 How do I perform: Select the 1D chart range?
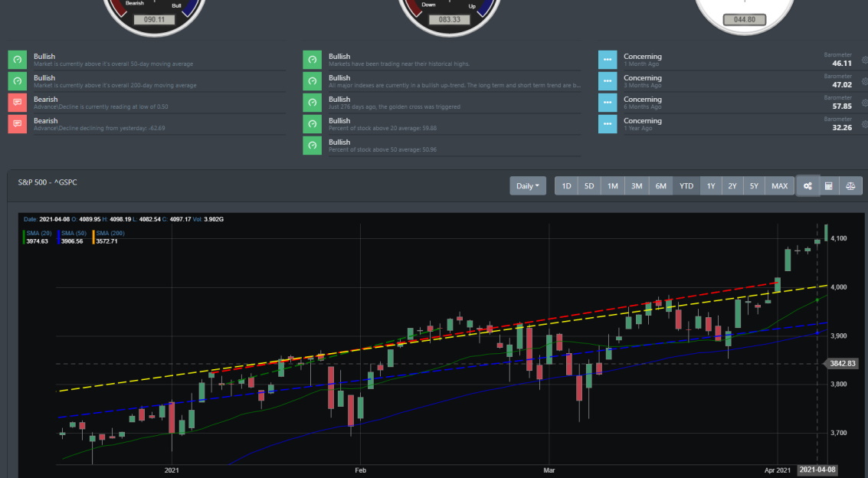pyautogui.click(x=566, y=186)
